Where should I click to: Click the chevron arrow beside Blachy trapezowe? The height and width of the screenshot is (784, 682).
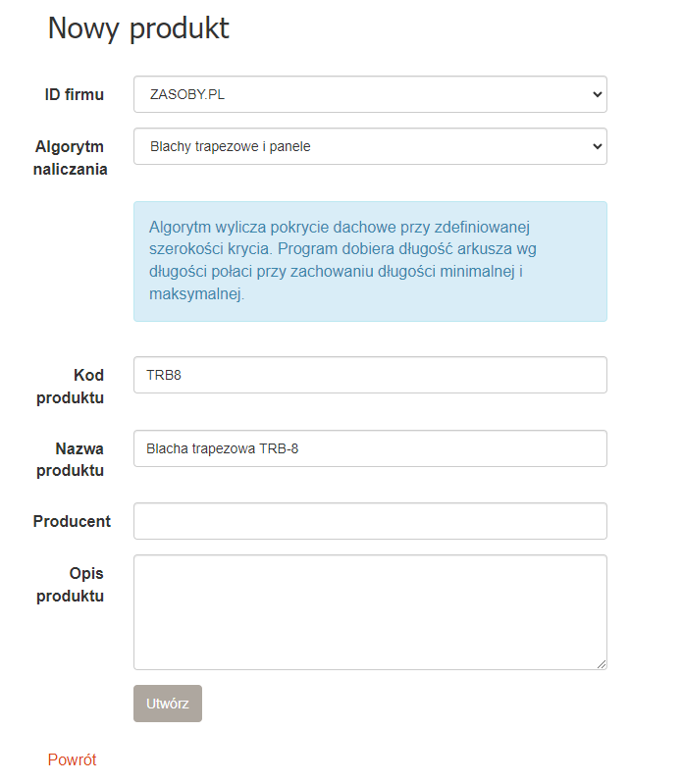(x=597, y=146)
